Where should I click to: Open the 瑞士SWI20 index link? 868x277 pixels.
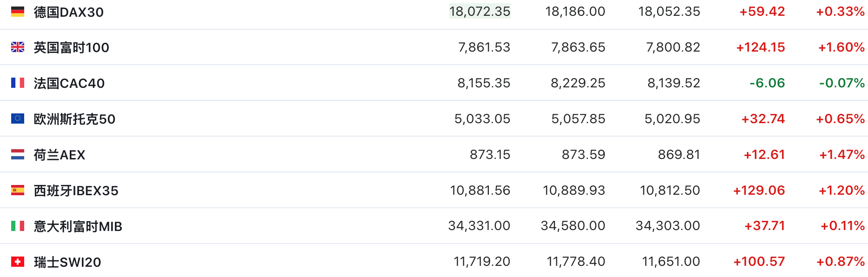point(67,262)
